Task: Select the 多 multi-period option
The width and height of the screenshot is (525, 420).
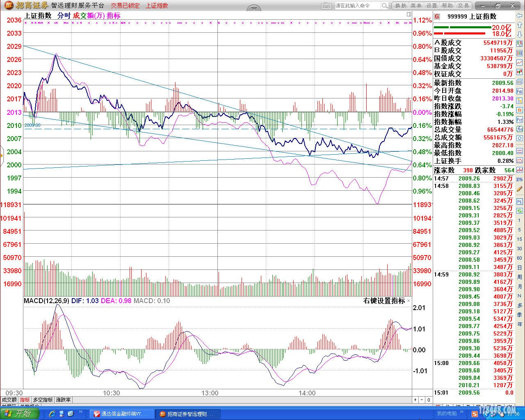Action: click(x=520, y=305)
